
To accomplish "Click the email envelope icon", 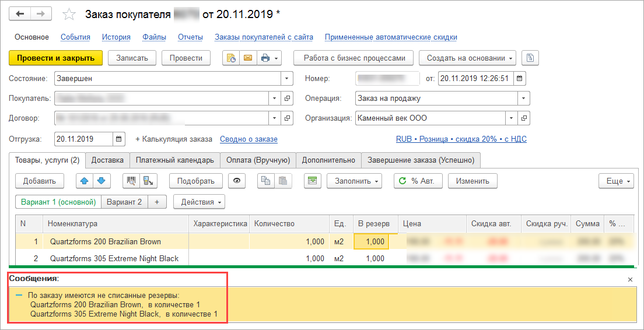I will click(247, 58).
